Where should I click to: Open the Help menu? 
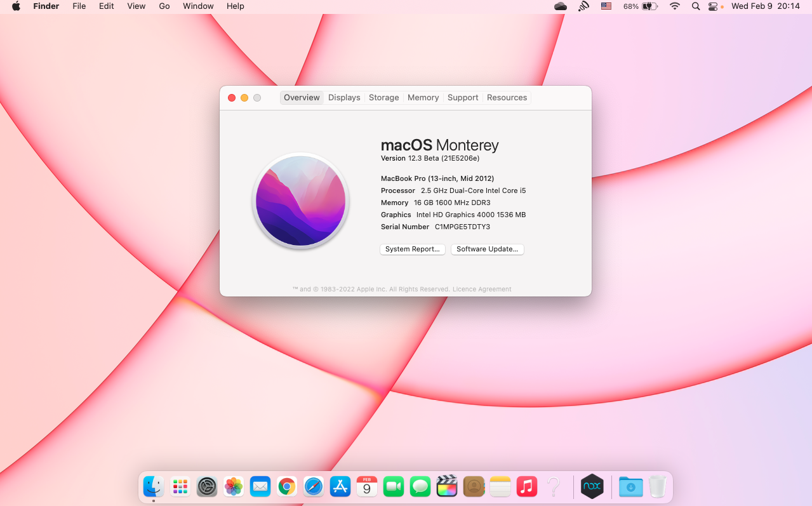tap(236, 6)
